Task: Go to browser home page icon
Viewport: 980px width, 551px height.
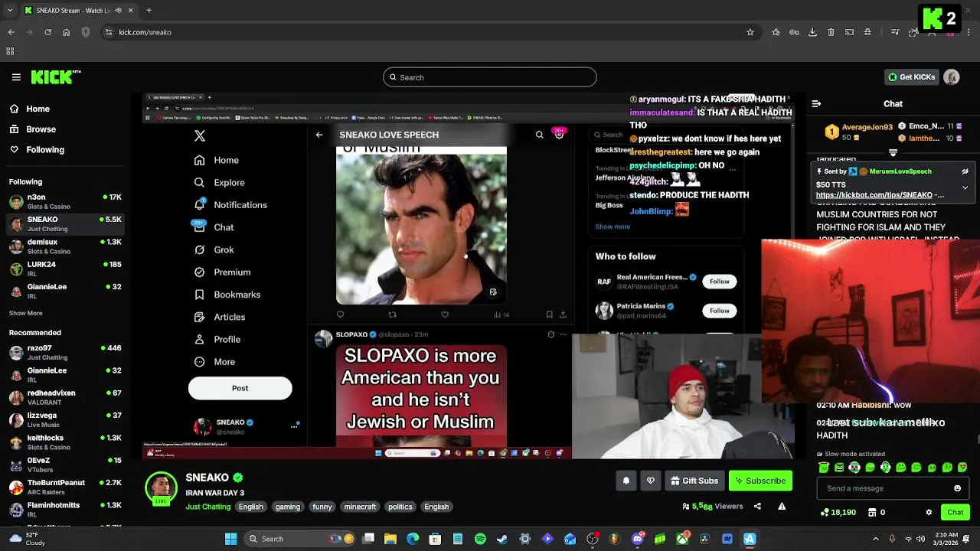Action: (66, 32)
